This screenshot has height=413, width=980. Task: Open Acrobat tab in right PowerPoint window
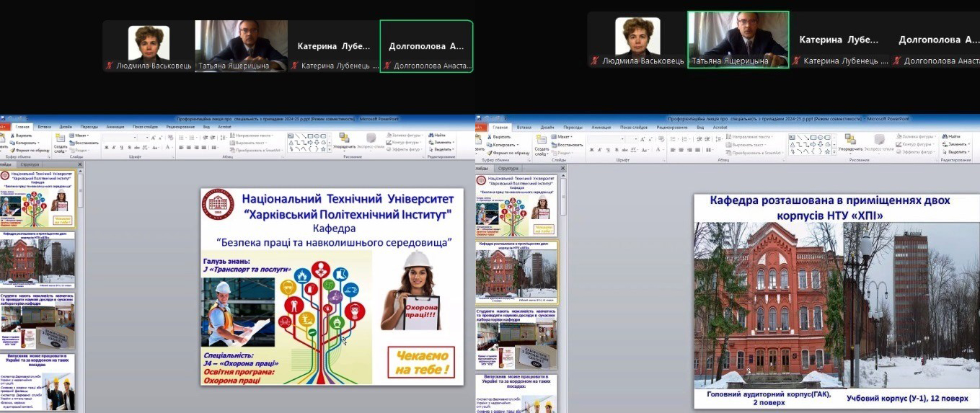tap(720, 128)
